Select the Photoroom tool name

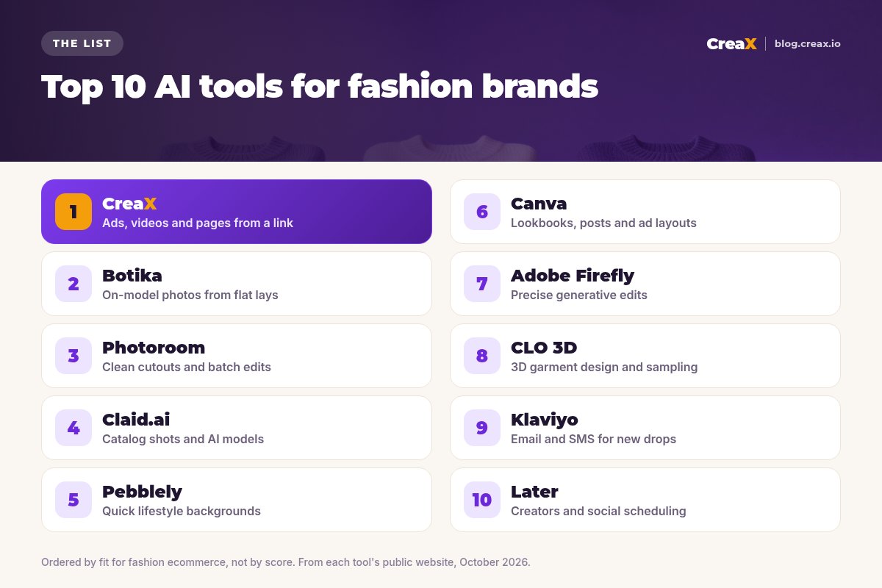(154, 348)
